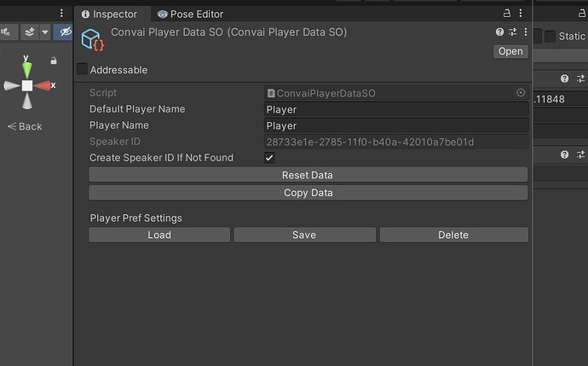This screenshot has height=366, width=588.
Task: Click the gray bottom axis cone on gizmo
Action: pos(27,102)
